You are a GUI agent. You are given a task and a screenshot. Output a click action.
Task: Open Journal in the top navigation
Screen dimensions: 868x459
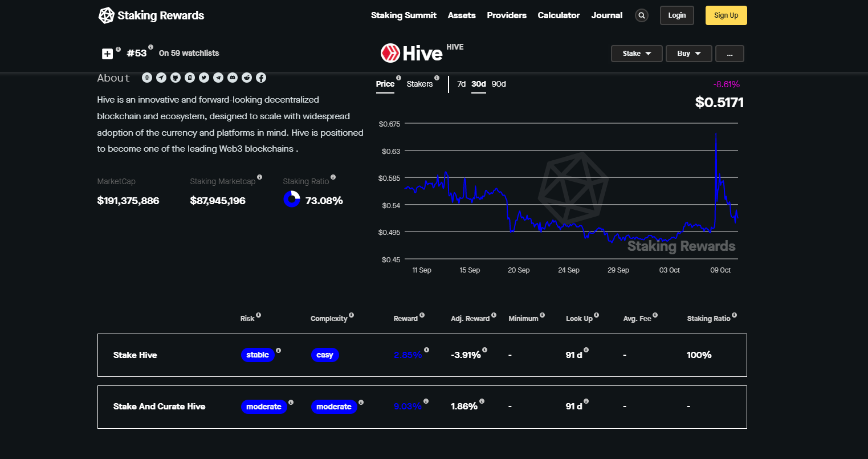[x=607, y=15]
